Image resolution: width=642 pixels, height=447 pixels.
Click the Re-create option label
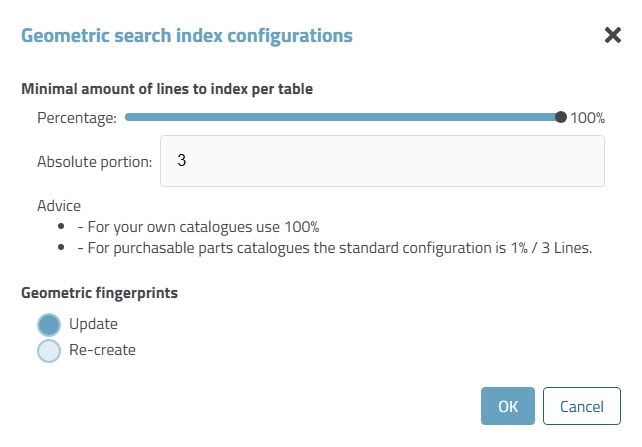click(x=102, y=350)
